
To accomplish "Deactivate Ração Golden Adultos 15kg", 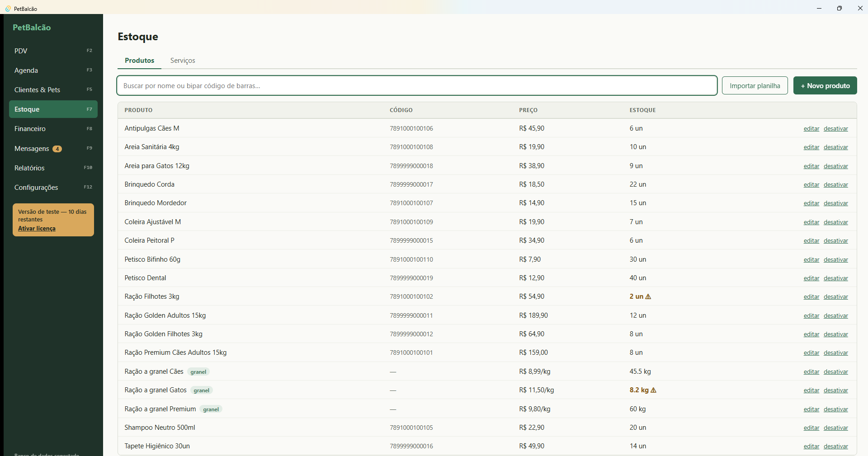I will coord(836,315).
